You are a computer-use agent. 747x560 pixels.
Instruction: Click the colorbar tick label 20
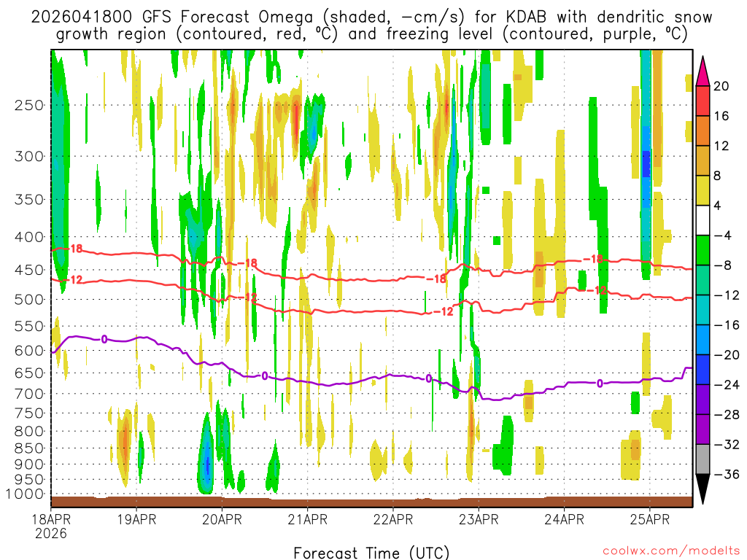point(721,86)
